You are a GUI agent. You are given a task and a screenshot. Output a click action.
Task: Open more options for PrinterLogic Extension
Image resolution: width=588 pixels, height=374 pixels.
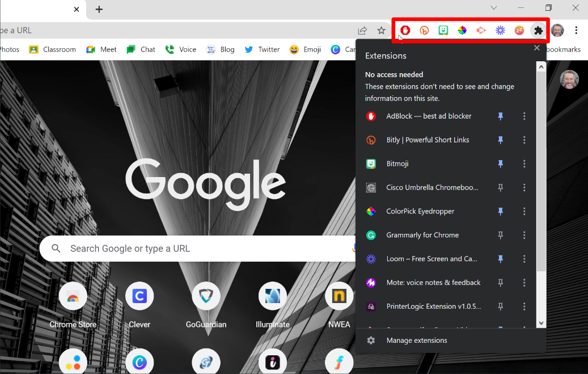tap(524, 306)
